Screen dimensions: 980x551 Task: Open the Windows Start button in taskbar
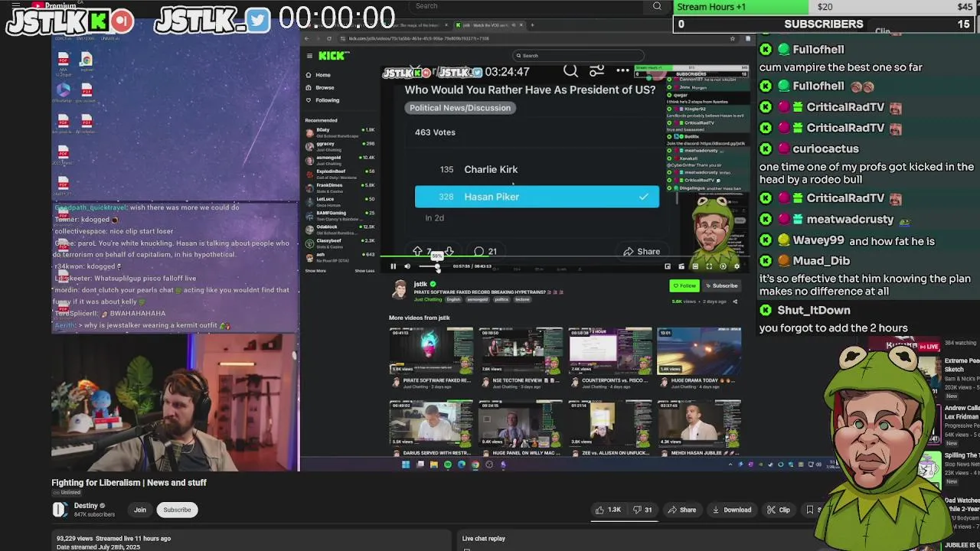coord(406,465)
